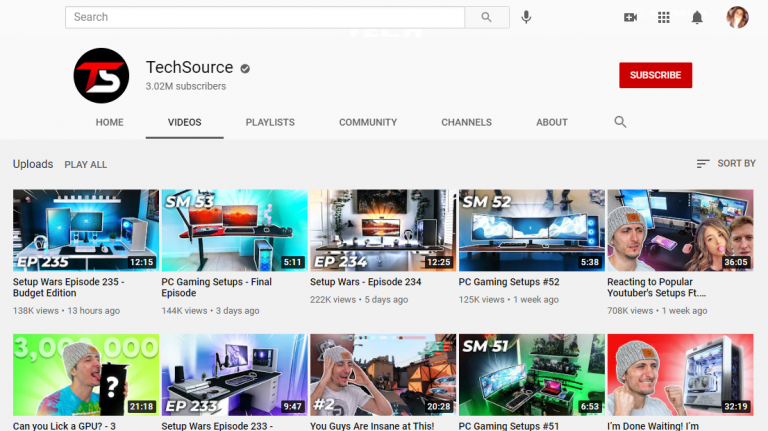Open the 3,000,000 GPU thumbnail
768x431 pixels.
point(86,375)
